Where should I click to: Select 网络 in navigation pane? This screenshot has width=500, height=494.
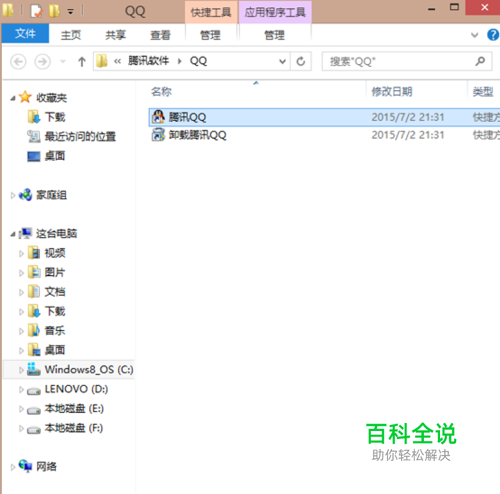click(46, 466)
